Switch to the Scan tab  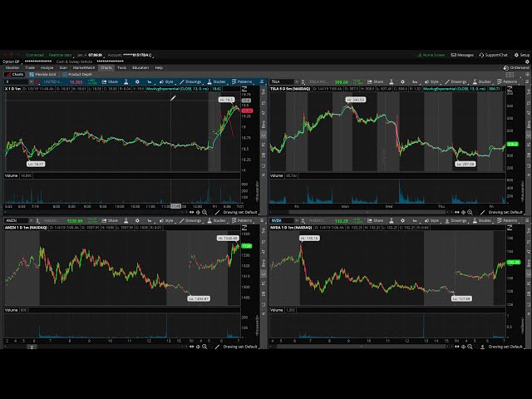coord(63,68)
